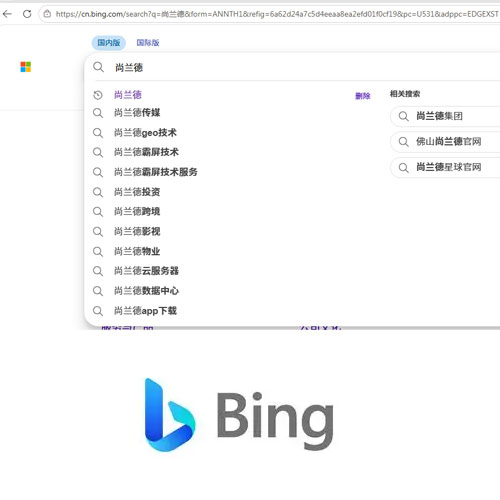Screen dimensions: 500x500
Task: Select history suggestion 尚兰德
Action: pos(128,95)
